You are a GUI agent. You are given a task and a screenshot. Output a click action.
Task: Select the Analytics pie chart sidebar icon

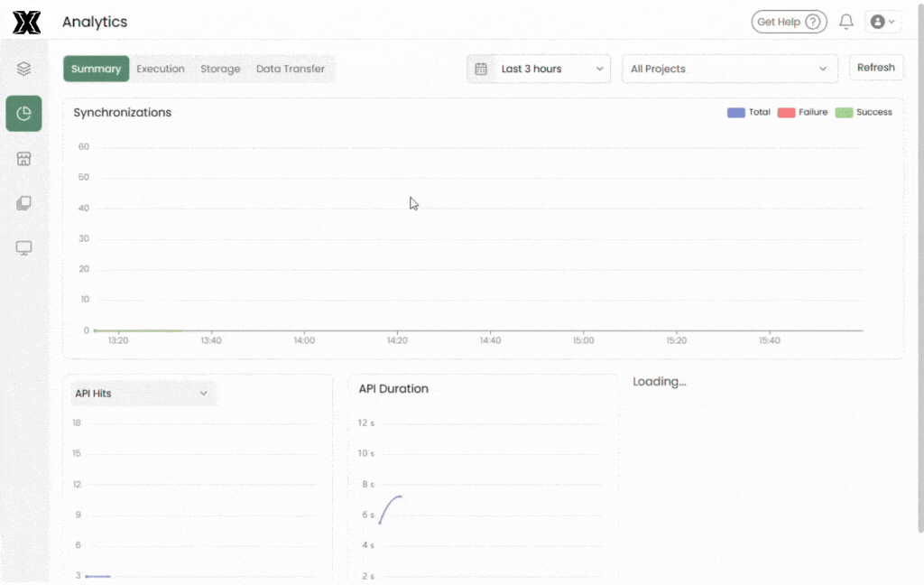tap(24, 114)
